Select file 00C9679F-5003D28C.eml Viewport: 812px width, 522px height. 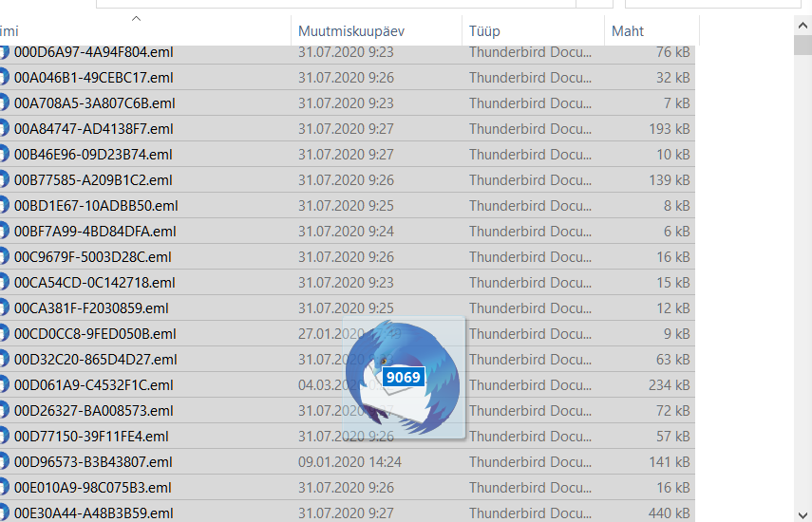click(x=93, y=257)
